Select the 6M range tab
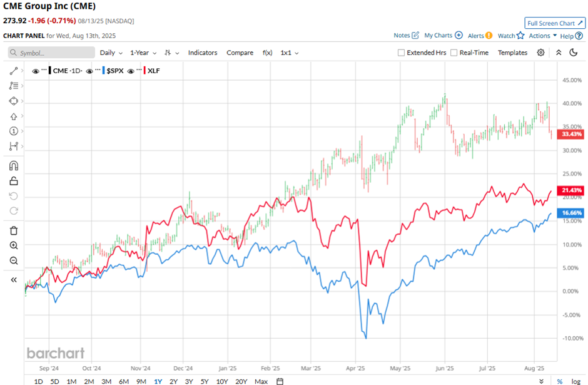This screenshot has height=385, width=588. click(x=124, y=381)
